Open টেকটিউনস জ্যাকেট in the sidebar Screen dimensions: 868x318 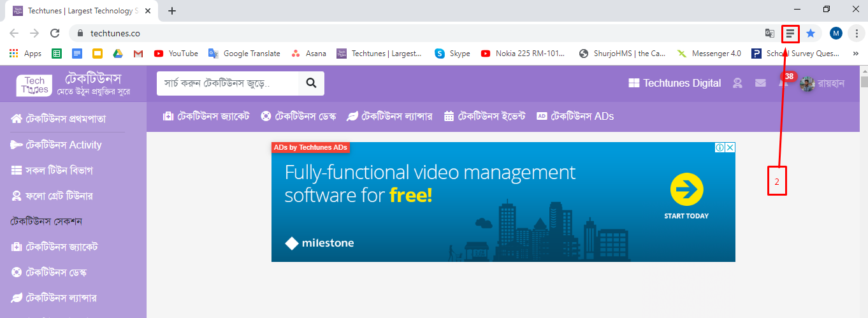tap(54, 247)
